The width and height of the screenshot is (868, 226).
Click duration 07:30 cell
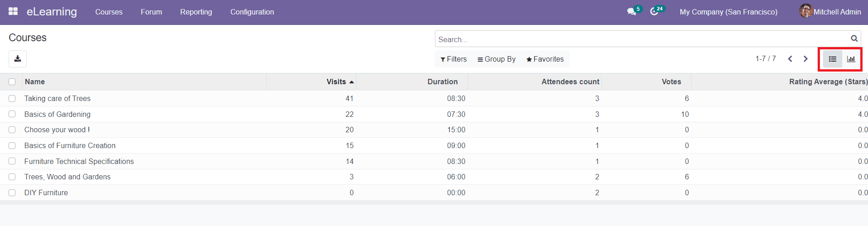(x=456, y=114)
